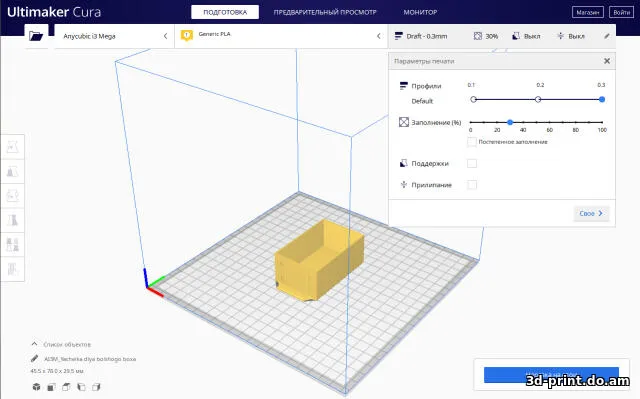This screenshot has height=399, width=640.
Task: Select the Move tool in left toolbar
Action: (x=13, y=147)
